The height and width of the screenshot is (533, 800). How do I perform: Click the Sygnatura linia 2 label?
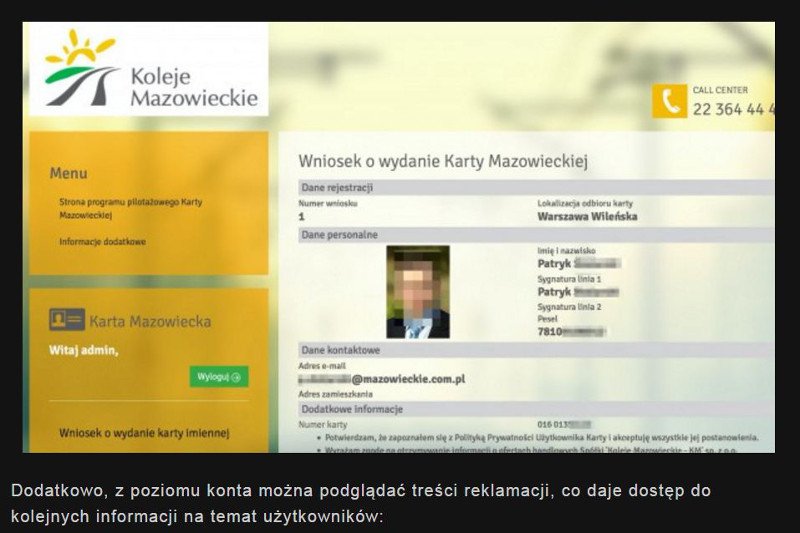pyautogui.click(x=569, y=307)
